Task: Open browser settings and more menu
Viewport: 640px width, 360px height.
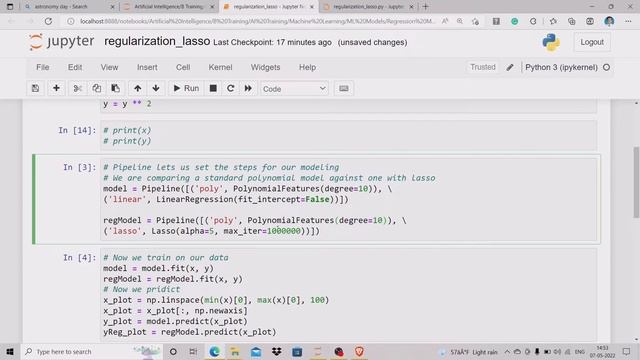Action: [628, 21]
